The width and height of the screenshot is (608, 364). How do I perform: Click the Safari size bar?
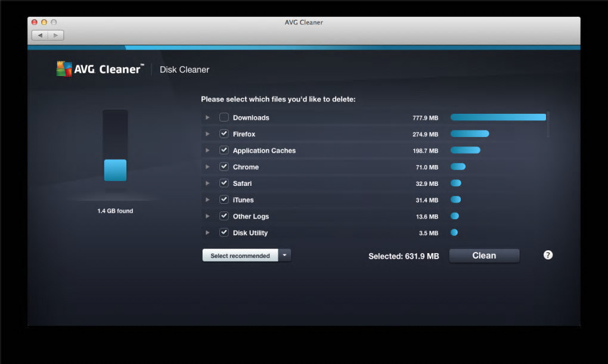[455, 183]
